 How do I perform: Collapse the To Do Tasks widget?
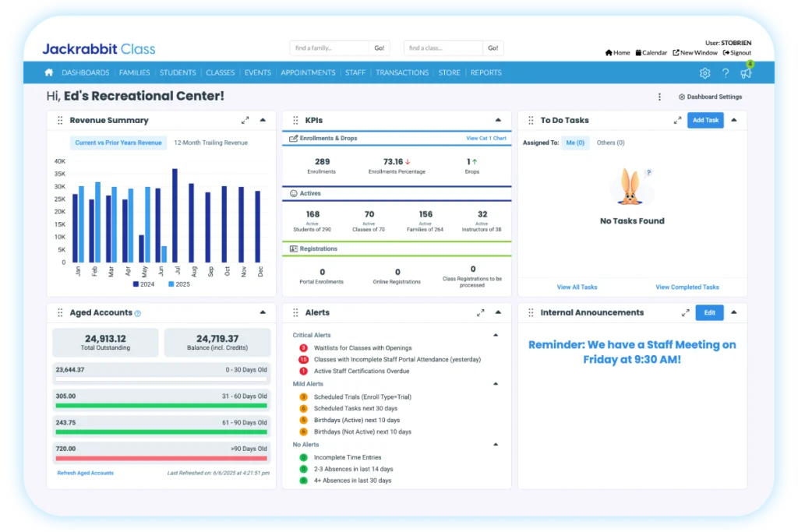[734, 120]
